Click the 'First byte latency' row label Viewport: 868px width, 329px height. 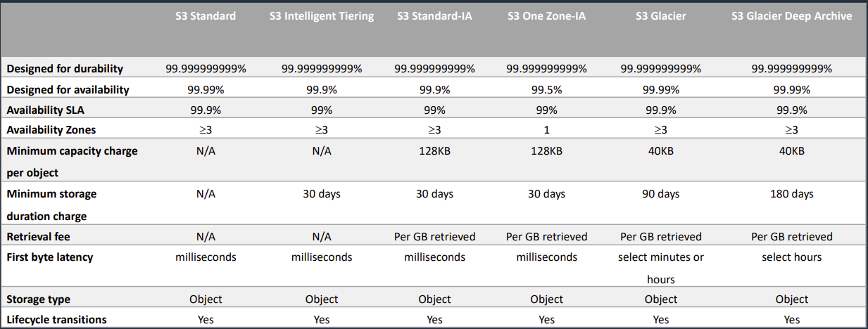(x=50, y=257)
